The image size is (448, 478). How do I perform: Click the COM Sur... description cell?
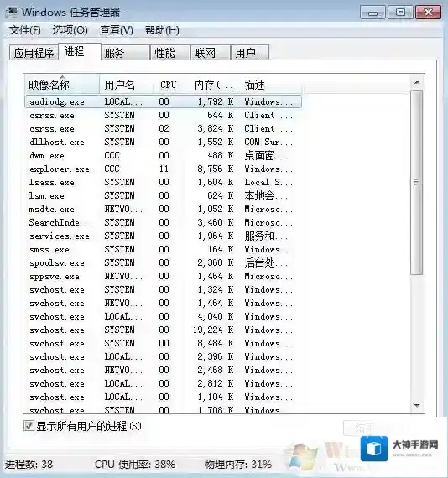268,142
